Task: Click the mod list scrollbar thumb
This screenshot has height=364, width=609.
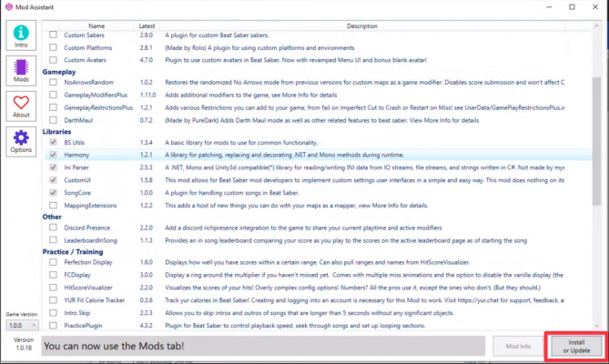Action: tap(596, 141)
